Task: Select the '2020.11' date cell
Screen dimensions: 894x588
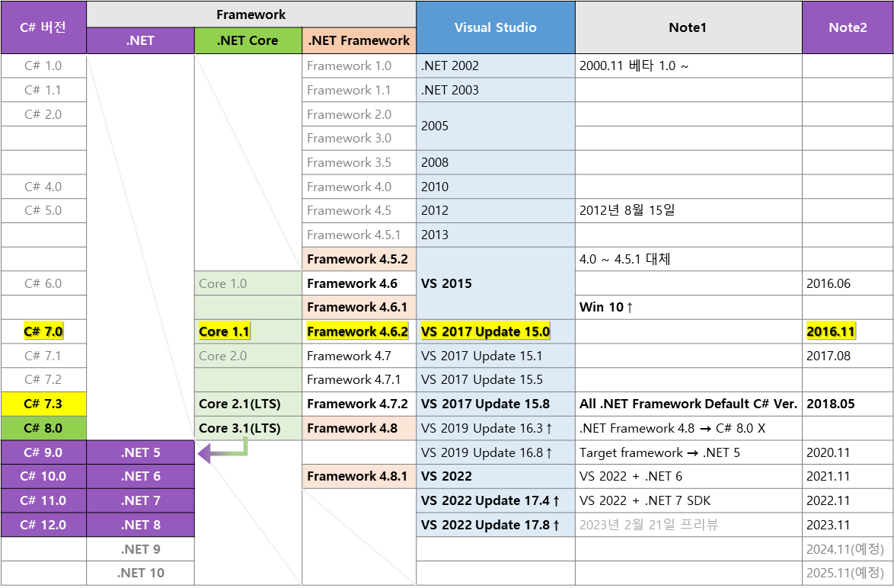Action: pos(848,452)
